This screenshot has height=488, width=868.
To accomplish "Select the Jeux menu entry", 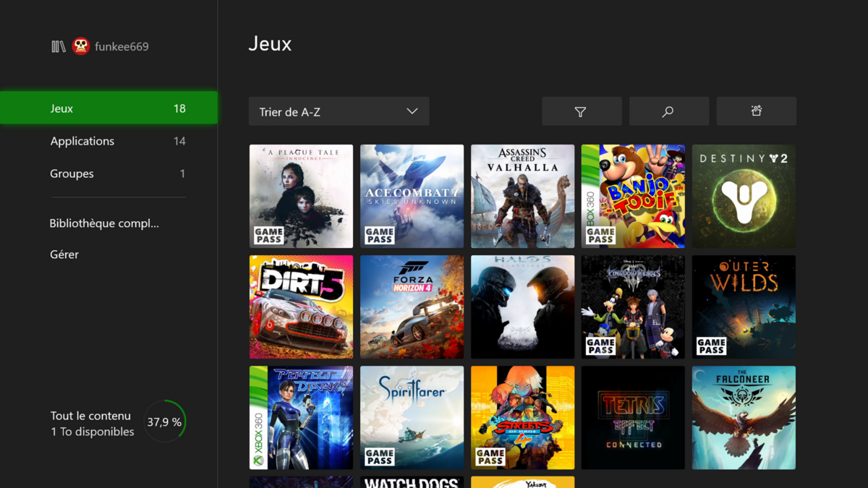I will point(109,108).
